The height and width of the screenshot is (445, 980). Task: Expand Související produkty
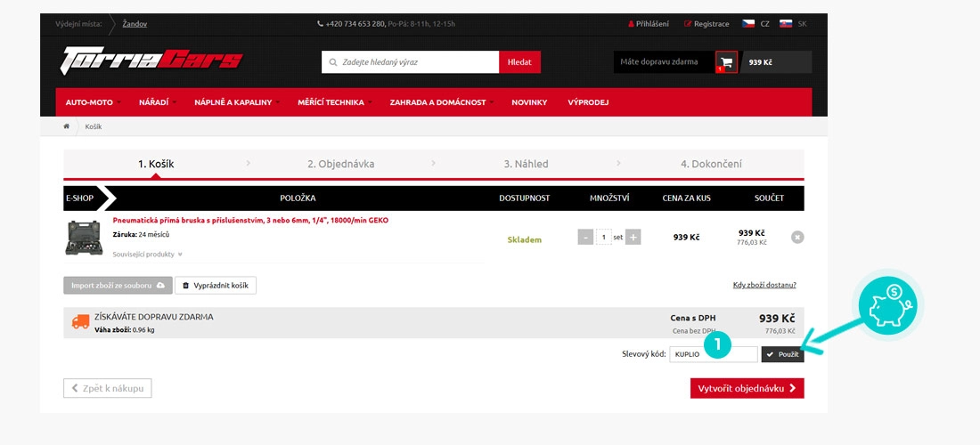148,254
